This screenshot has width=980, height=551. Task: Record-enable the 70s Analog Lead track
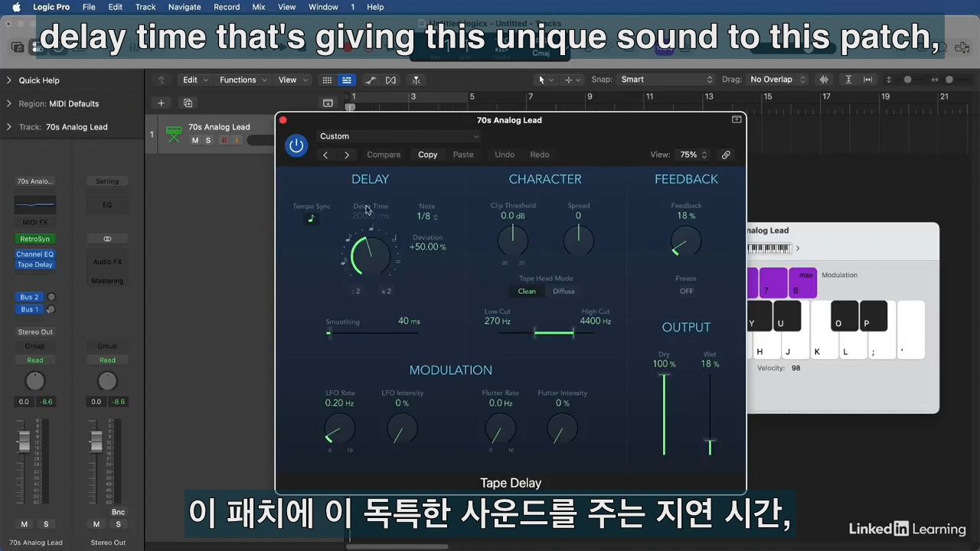(x=224, y=141)
